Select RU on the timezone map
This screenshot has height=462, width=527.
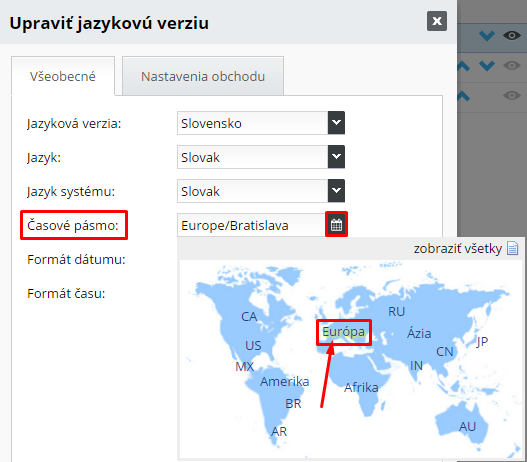coord(397,311)
